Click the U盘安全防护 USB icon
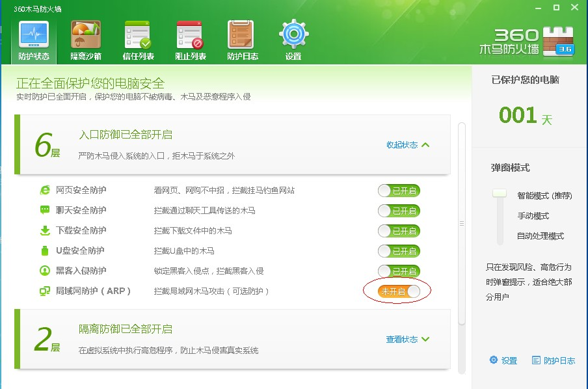The height and width of the screenshot is (389, 588). tap(45, 250)
